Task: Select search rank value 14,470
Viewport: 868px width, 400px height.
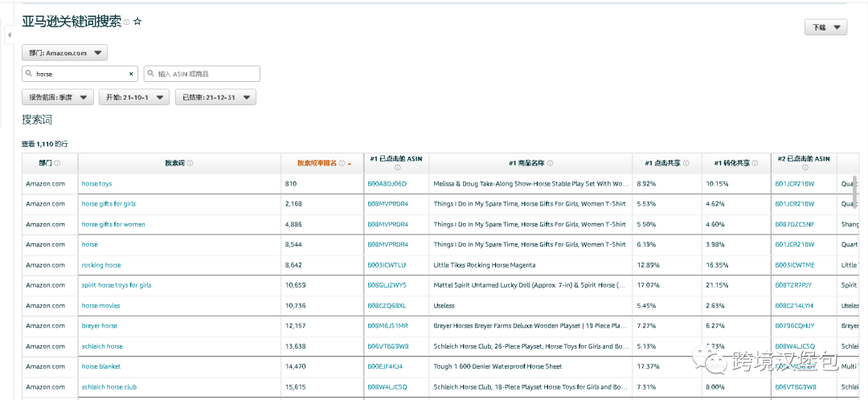Action: pyautogui.click(x=295, y=367)
